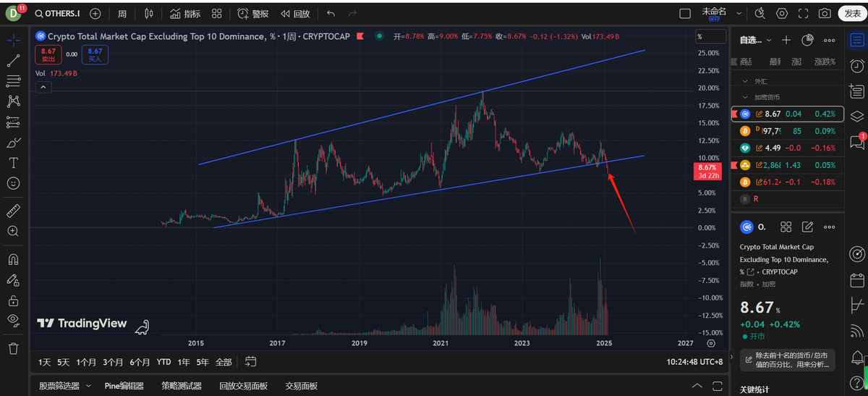The image size is (868, 396).
Task: Open the quick search icon
Action: point(759,14)
